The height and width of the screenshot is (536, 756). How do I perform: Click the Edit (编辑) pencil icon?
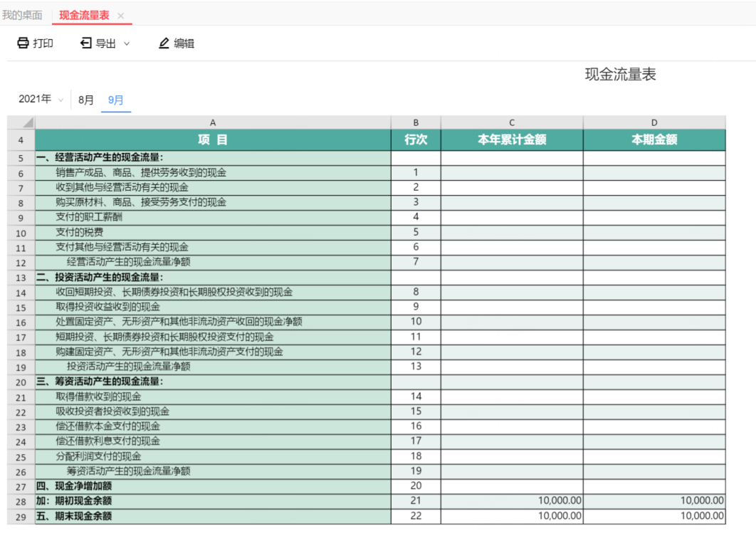pos(164,43)
